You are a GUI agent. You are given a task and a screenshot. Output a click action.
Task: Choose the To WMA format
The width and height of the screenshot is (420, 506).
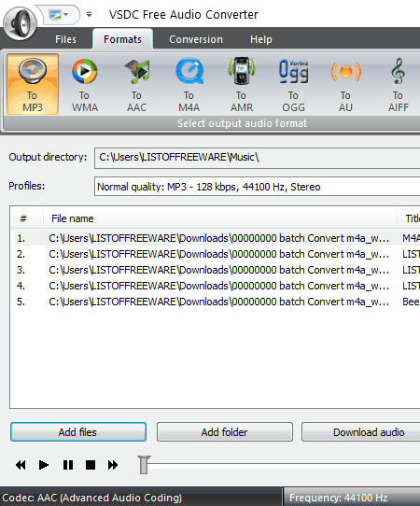(85, 84)
